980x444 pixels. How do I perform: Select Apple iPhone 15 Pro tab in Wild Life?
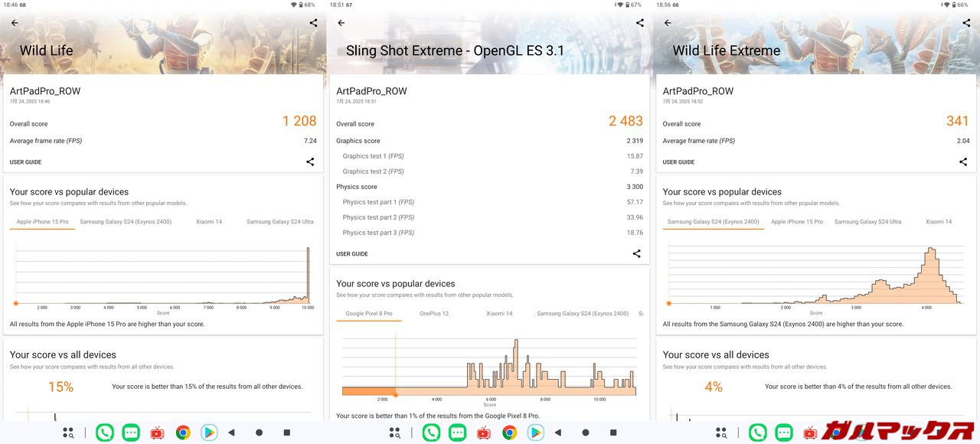(x=42, y=222)
